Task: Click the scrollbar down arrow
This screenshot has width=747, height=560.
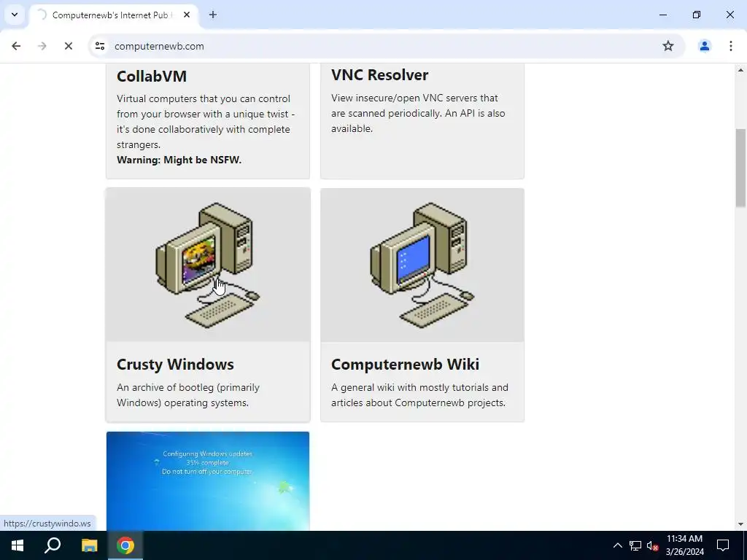Action: [740, 524]
